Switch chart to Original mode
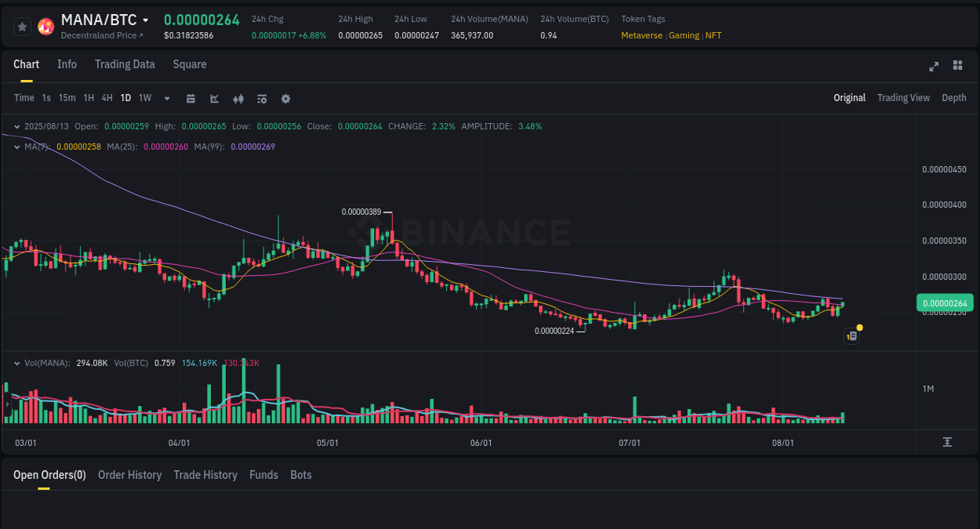This screenshot has height=529, width=980. point(849,97)
